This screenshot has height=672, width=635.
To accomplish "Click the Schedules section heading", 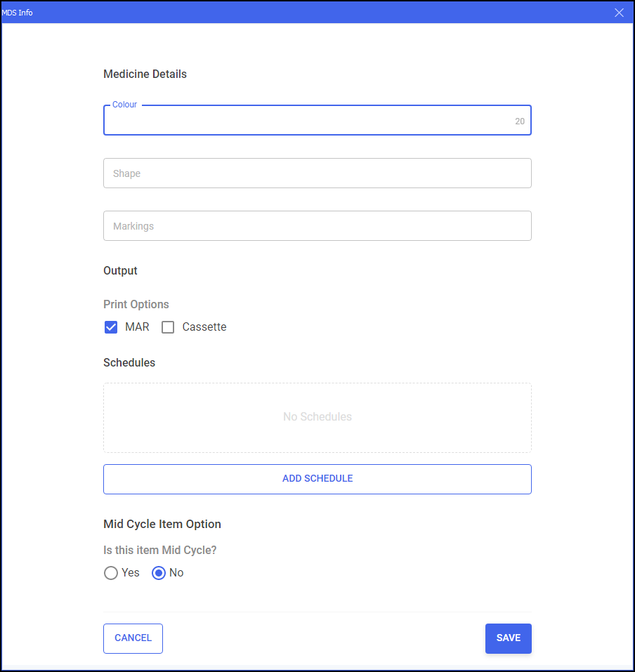I will (129, 363).
